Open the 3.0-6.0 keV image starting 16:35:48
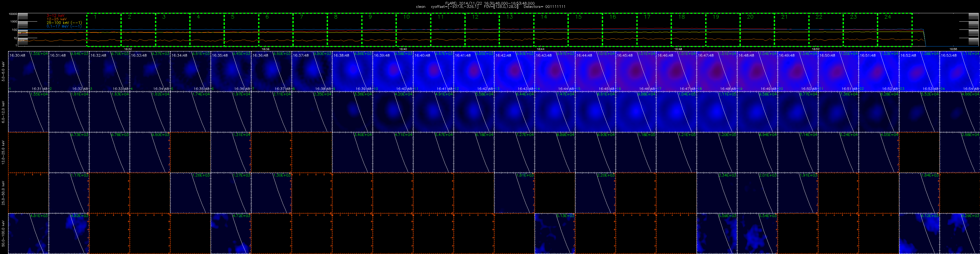Image resolution: width=980 pixels, height=254 pixels. (231, 71)
